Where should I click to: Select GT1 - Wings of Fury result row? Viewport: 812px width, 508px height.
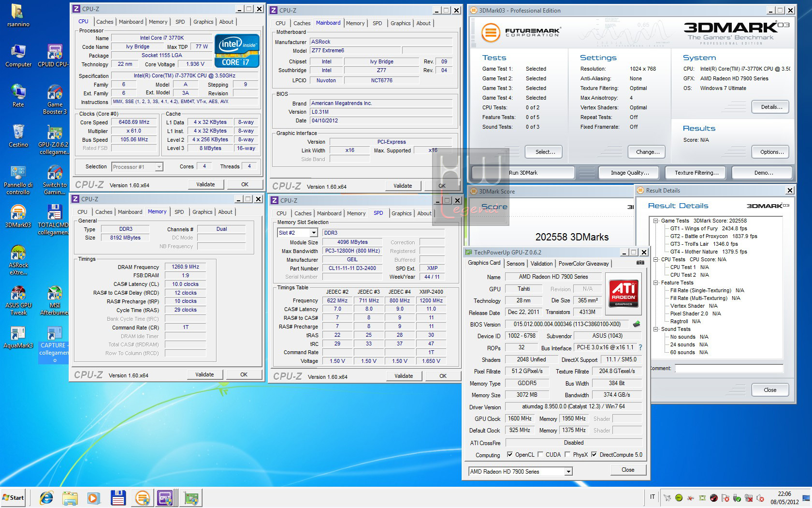click(x=708, y=228)
